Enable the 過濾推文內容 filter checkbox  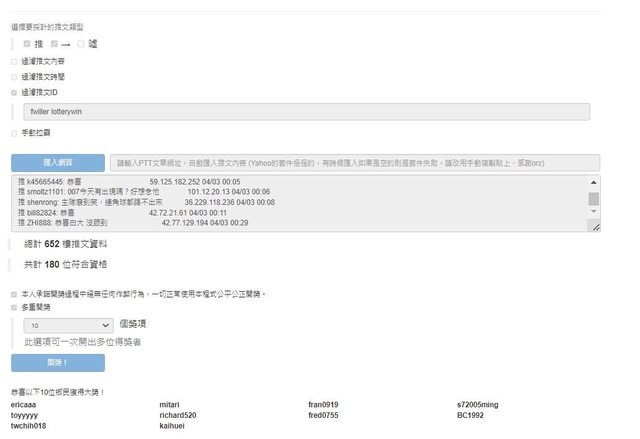[x=14, y=61]
